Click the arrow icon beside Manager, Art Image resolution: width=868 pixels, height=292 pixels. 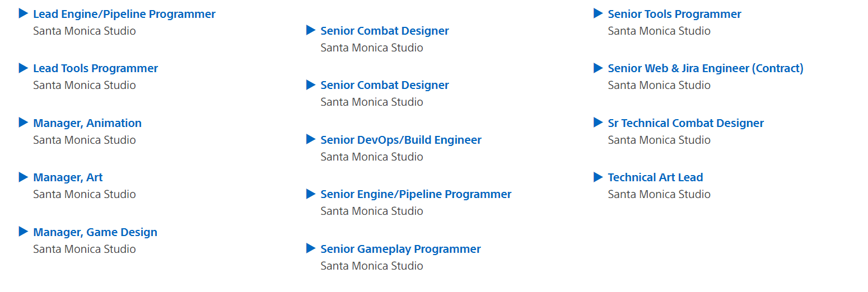[24, 177]
